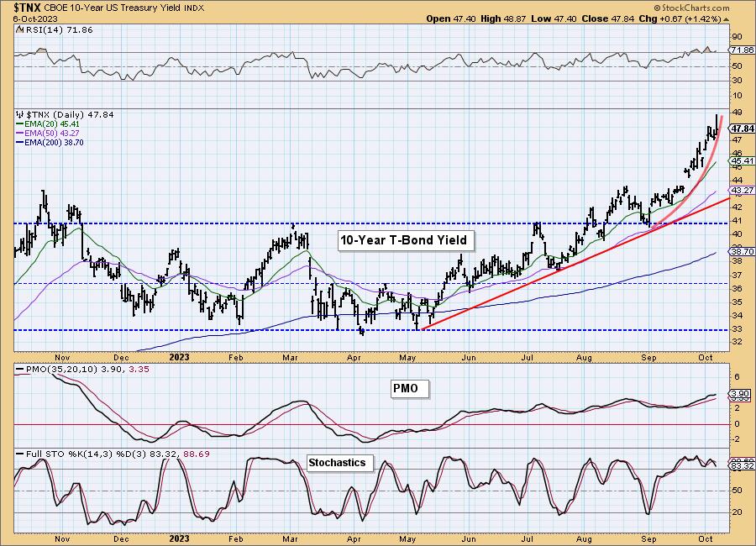Click the Oct label on bottom stochastics axis
The height and width of the screenshot is (546, 756).
click(x=706, y=538)
